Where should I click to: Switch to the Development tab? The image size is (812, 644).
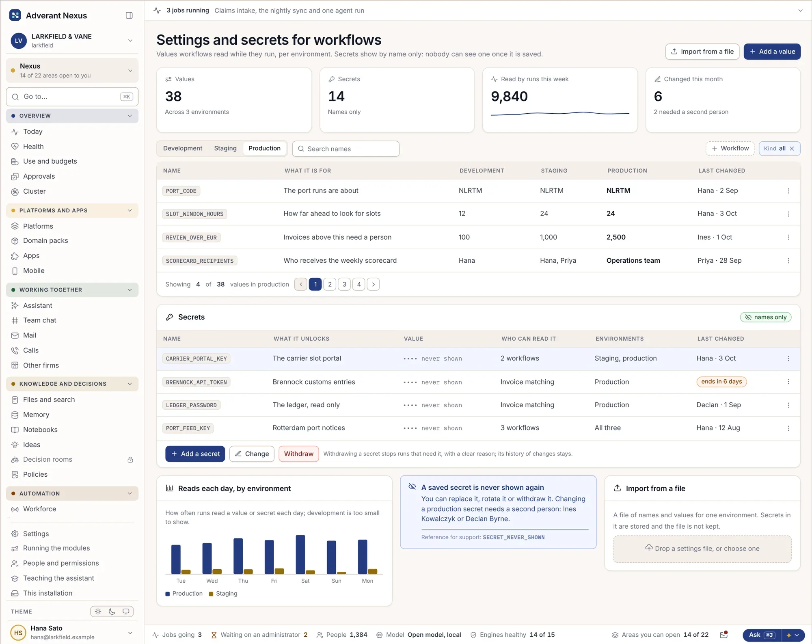182,149
